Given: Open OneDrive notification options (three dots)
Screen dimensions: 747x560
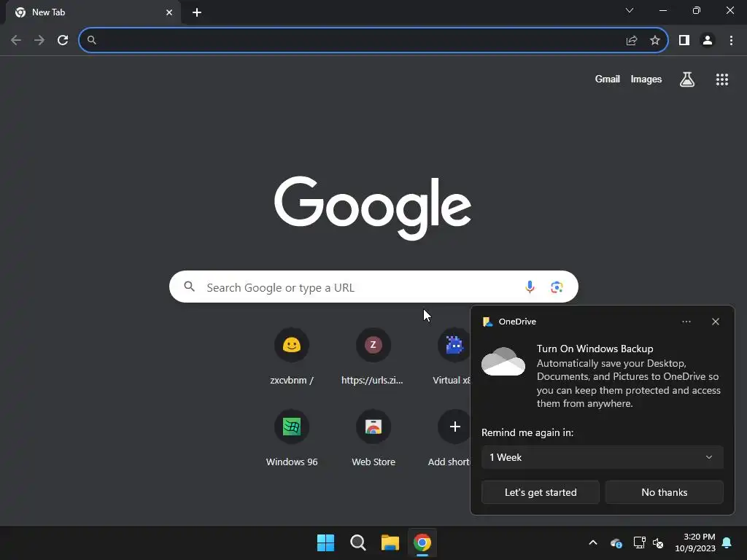Looking at the screenshot, I should pos(686,322).
